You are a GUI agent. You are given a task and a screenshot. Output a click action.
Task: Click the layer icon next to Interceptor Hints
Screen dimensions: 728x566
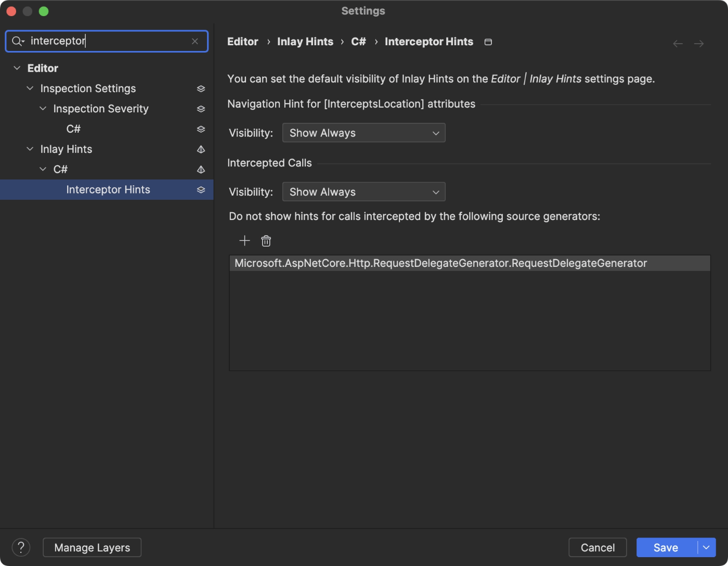(x=201, y=190)
